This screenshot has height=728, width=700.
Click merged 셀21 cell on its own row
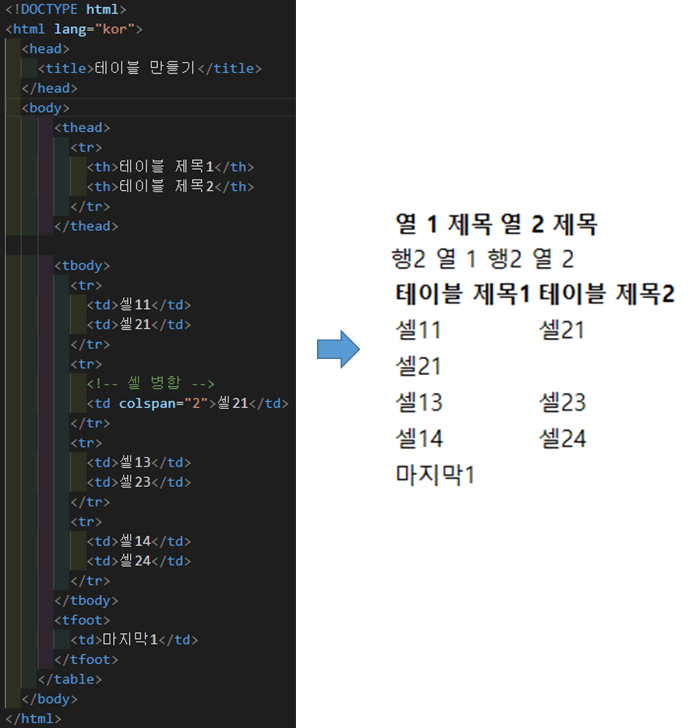click(x=418, y=366)
